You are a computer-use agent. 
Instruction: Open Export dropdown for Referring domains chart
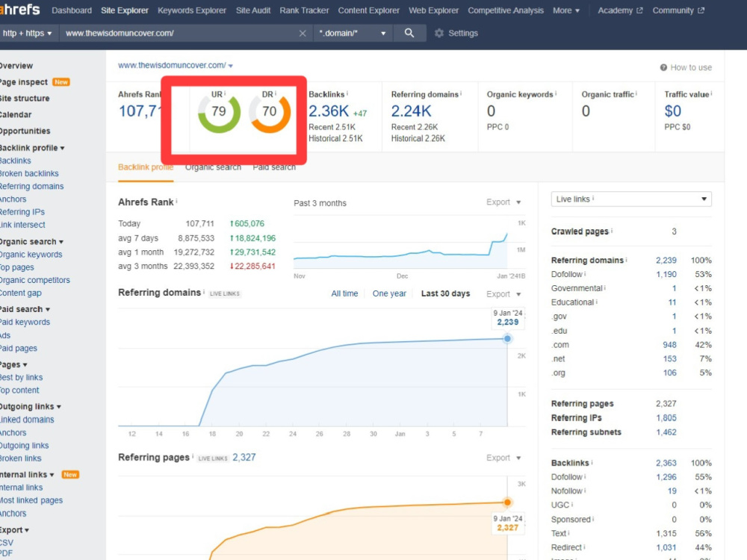[503, 294]
